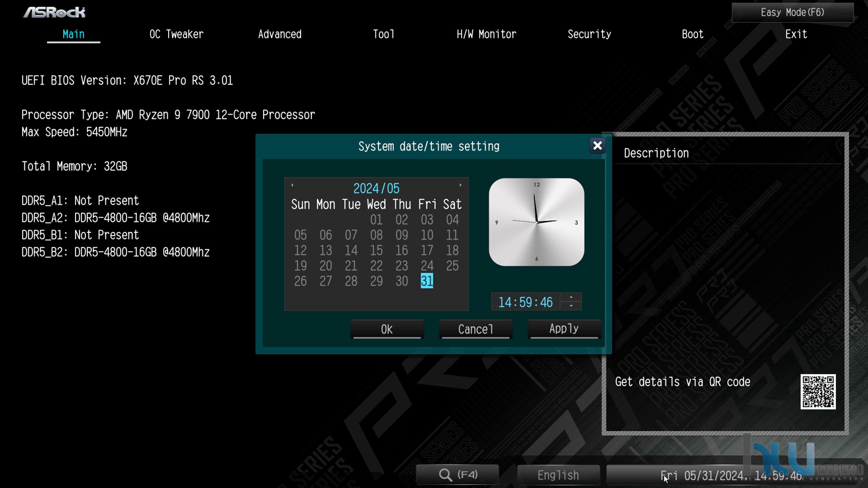This screenshot has width=868, height=488.
Task: Select day 20 in the calendar
Action: 326,266
